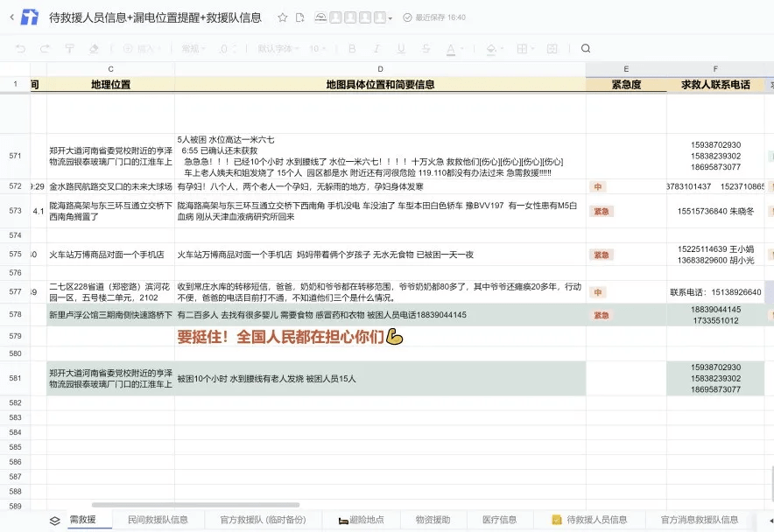The height and width of the screenshot is (532, 774).
Task: Click the cell 联系电话：15138926640
Action: click(x=715, y=292)
